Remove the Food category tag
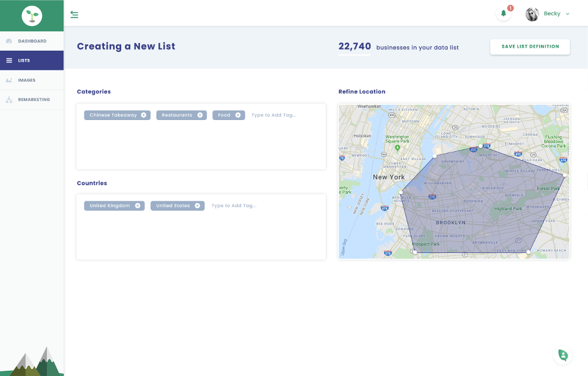This screenshot has height=376, width=588. point(238,115)
